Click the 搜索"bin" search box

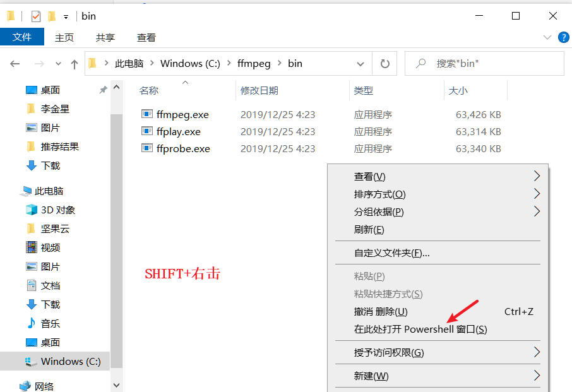484,64
